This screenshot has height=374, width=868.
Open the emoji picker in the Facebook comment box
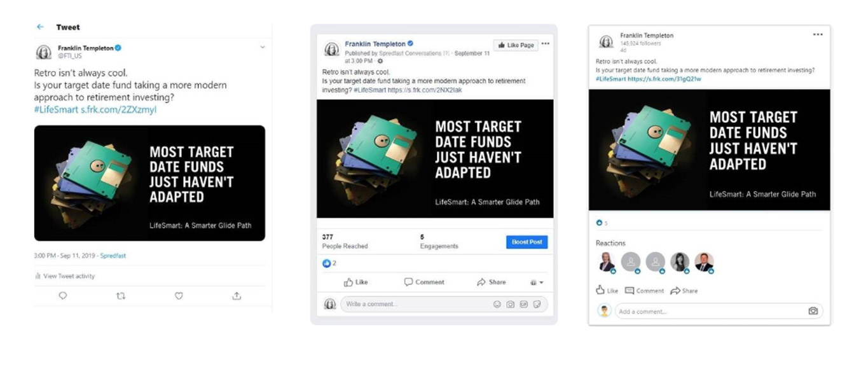tap(497, 305)
